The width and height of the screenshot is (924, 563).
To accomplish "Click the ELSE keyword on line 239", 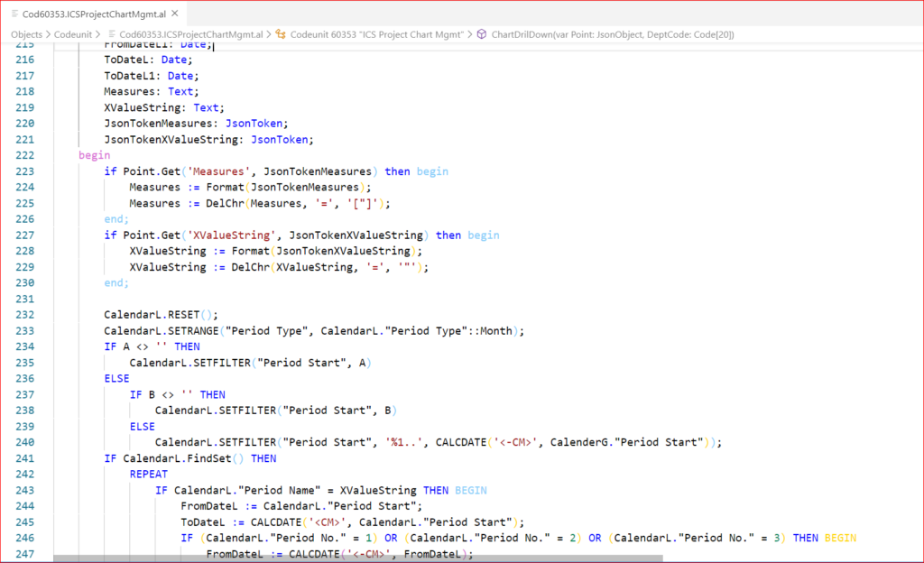I will tap(142, 427).
